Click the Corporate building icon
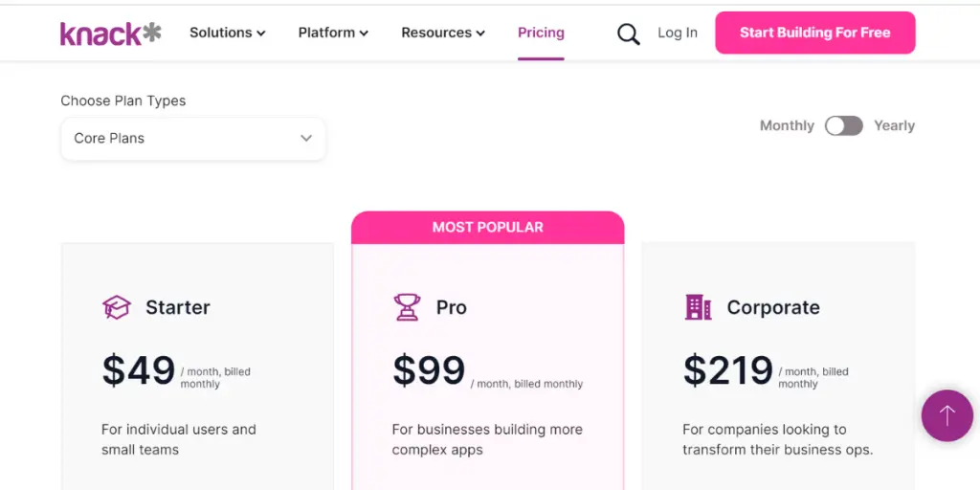980x490 pixels. pos(698,307)
